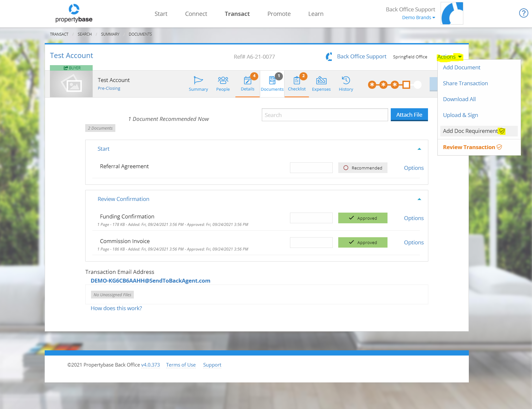Open the Summary tab icon
This screenshot has height=409, width=532.
coord(198,83)
